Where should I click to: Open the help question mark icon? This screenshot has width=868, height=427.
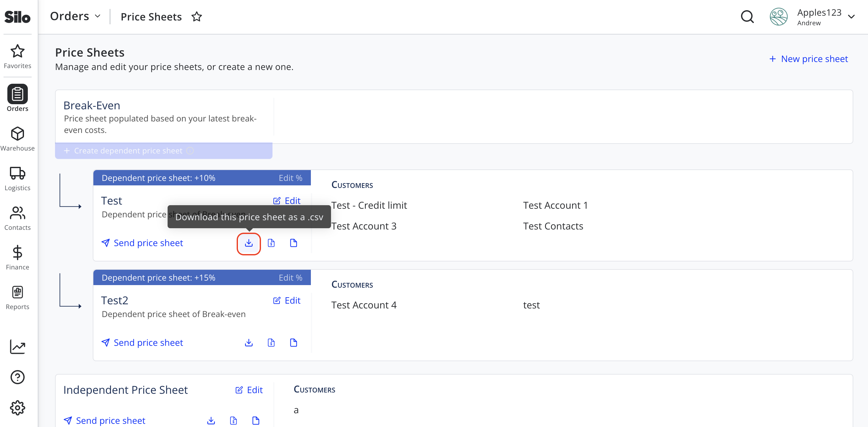coord(17,377)
